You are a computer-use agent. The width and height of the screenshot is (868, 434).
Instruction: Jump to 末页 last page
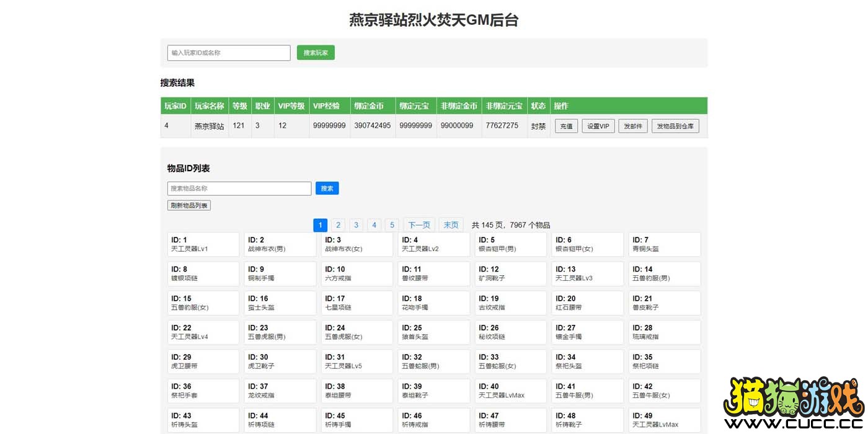[451, 225]
